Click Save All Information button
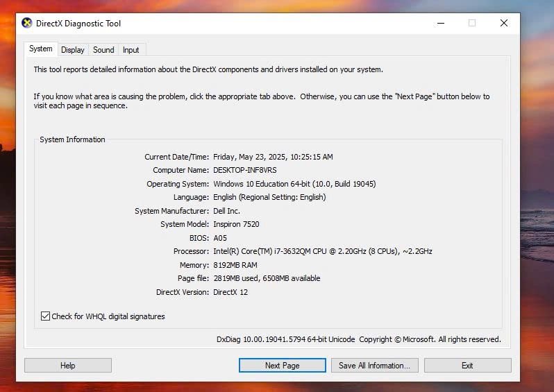Screen dimensions: 554x392 tap(374, 366)
